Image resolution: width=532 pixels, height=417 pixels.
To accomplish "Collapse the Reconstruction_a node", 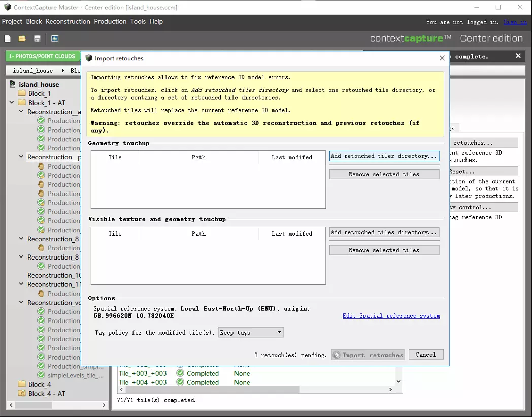I will pos(21,111).
